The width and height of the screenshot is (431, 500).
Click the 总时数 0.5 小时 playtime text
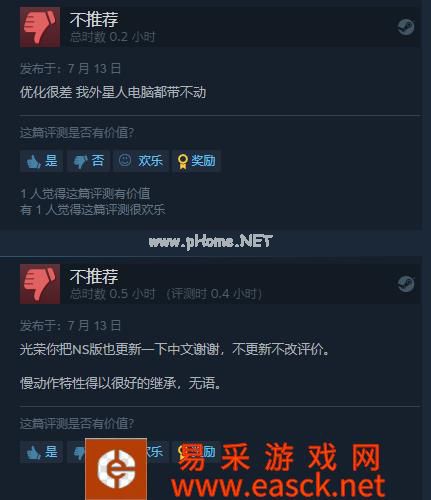click(x=113, y=294)
